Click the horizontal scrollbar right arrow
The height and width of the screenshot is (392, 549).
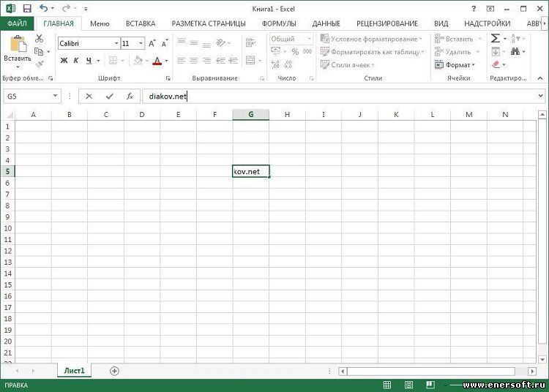point(532,371)
